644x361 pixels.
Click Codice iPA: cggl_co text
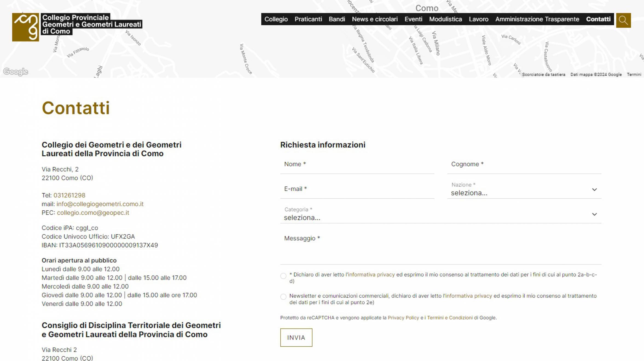tap(70, 228)
